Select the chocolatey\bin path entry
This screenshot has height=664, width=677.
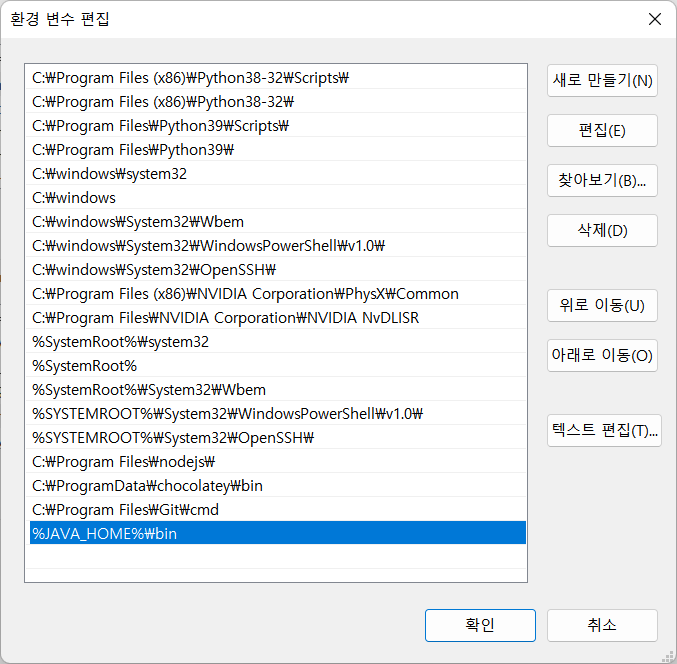click(278, 486)
